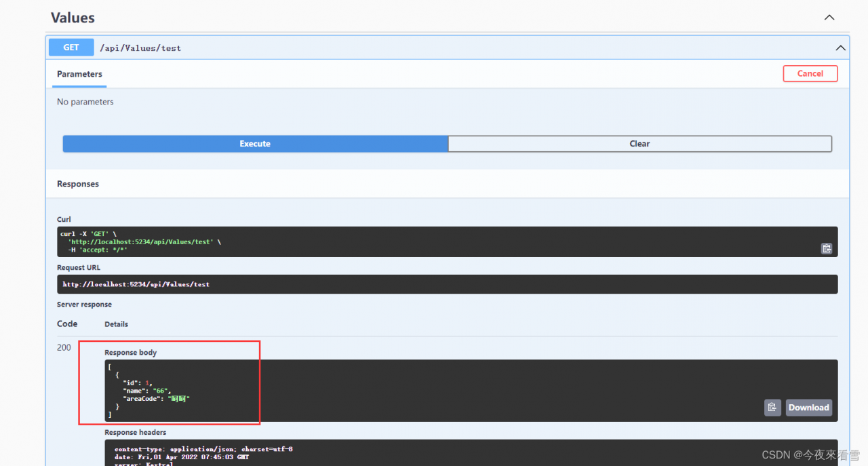This screenshot has height=466, width=868.
Task: Click the Values tag heading
Action: [x=73, y=18]
